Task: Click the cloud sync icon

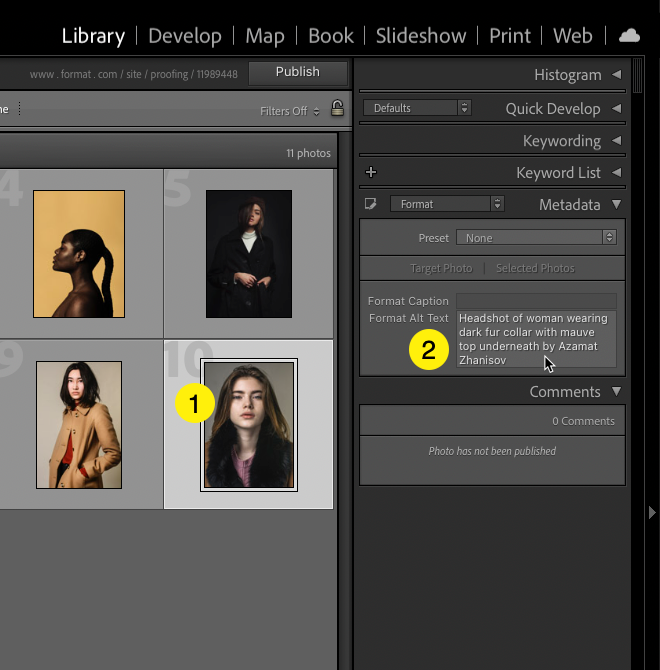Action: (x=629, y=35)
